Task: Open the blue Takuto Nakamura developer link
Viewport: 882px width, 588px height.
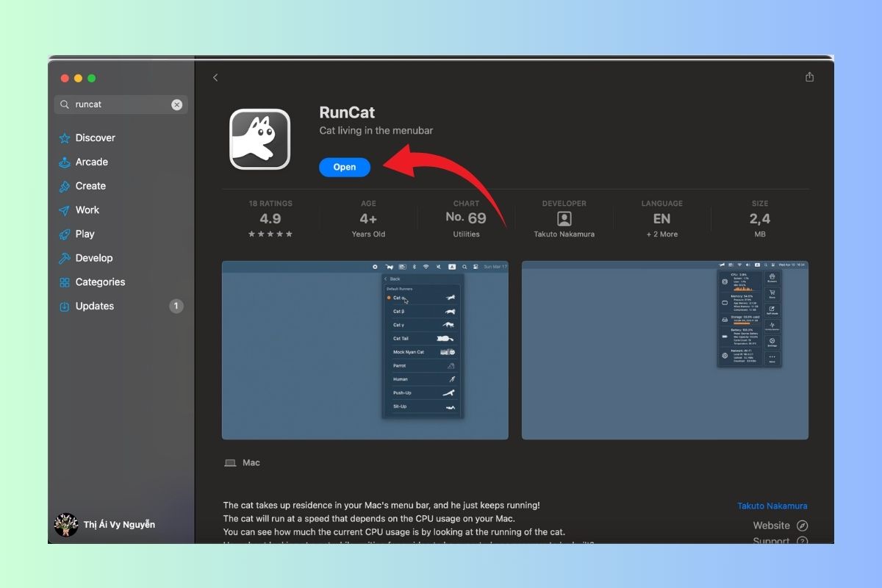Action: point(772,506)
